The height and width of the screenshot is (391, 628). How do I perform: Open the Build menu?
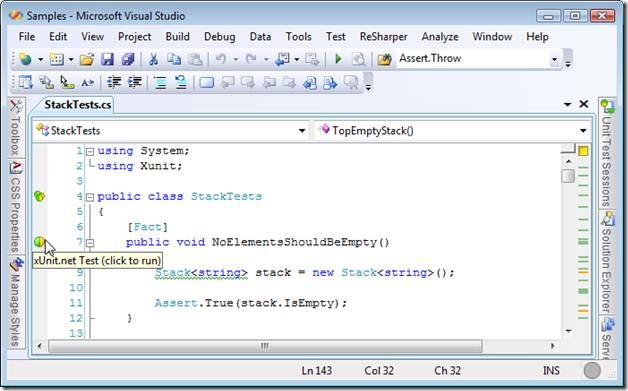pos(177,36)
